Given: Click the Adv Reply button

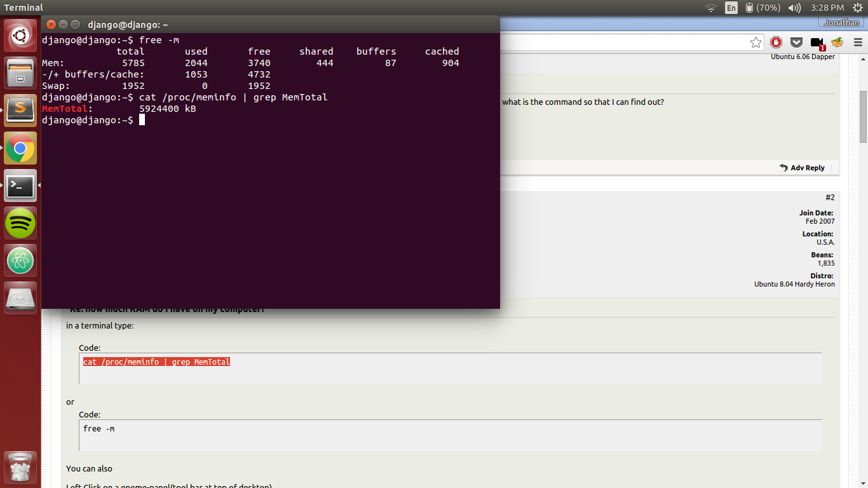Looking at the screenshot, I should (x=802, y=168).
